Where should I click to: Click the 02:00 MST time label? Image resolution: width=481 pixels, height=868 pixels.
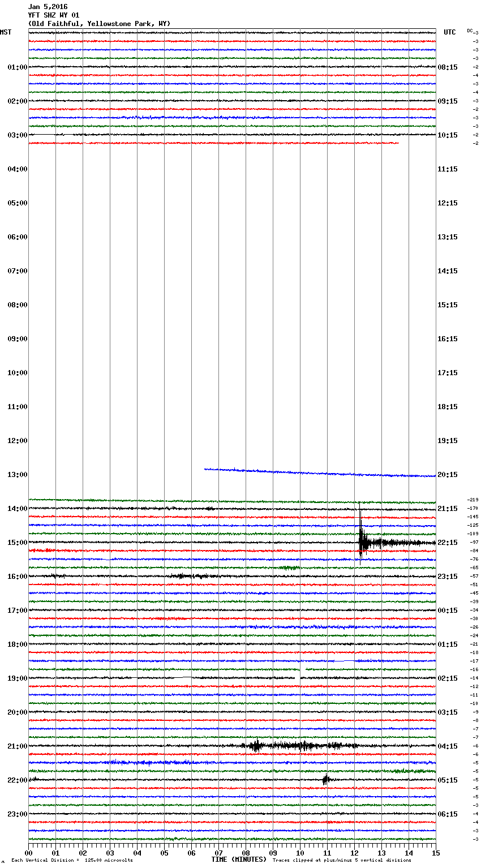(18, 101)
